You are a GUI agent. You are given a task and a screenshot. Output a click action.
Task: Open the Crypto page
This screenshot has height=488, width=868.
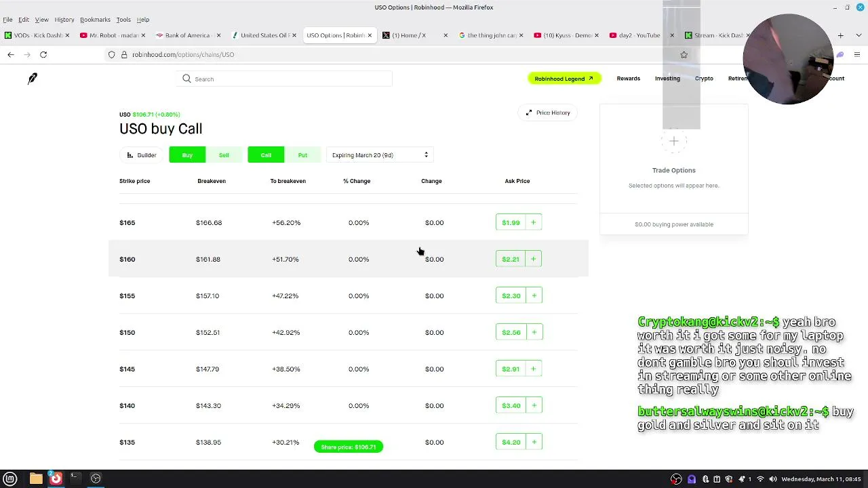coord(704,79)
